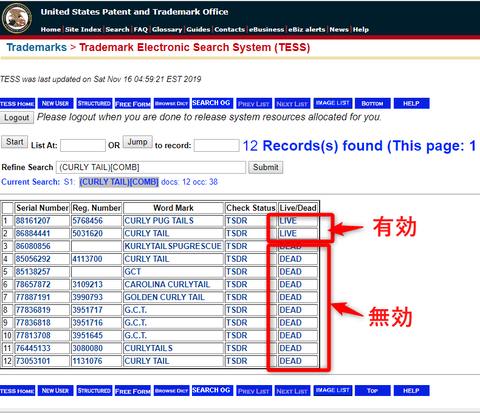Open serial number 73053101
Screen dimensions: 480x413
click(x=33, y=361)
